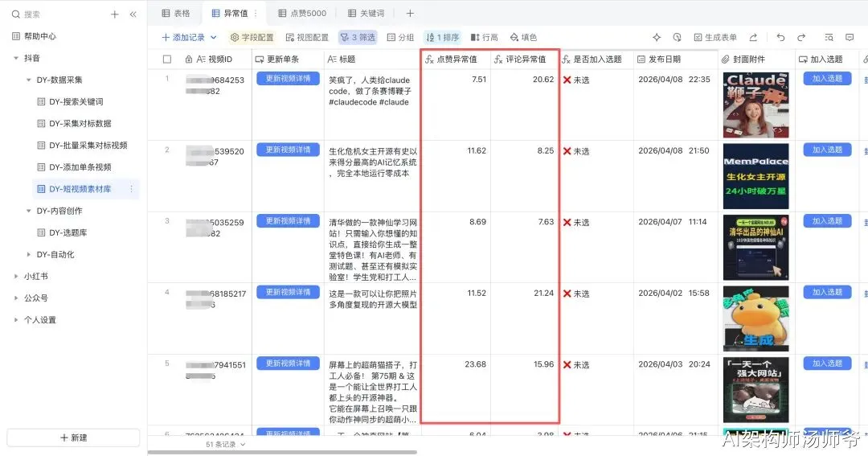
Task: Collapse the sidebar with the double-chevron icon
Action: (x=133, y=14)
